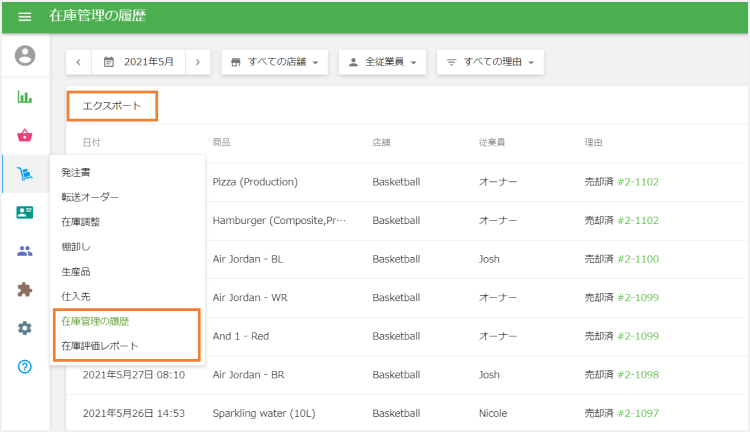Open receipt link #2-1102 in Hamburger row

(638, 221)
